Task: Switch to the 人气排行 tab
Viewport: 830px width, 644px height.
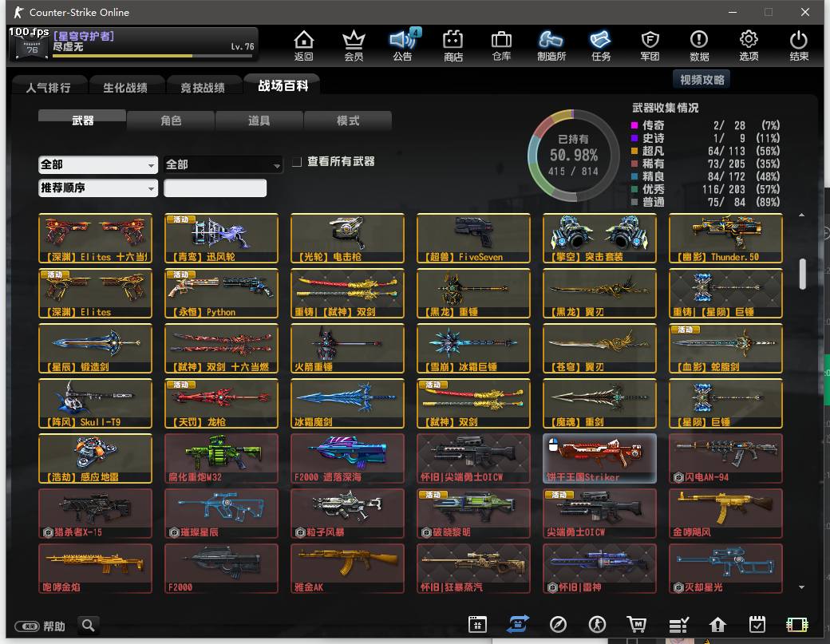Action: 48,87
